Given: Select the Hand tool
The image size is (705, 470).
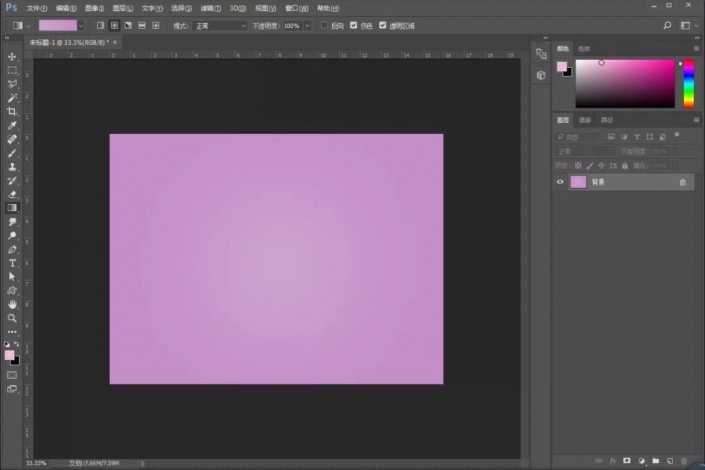Looking at the screenshot, I should click(12, 304).
